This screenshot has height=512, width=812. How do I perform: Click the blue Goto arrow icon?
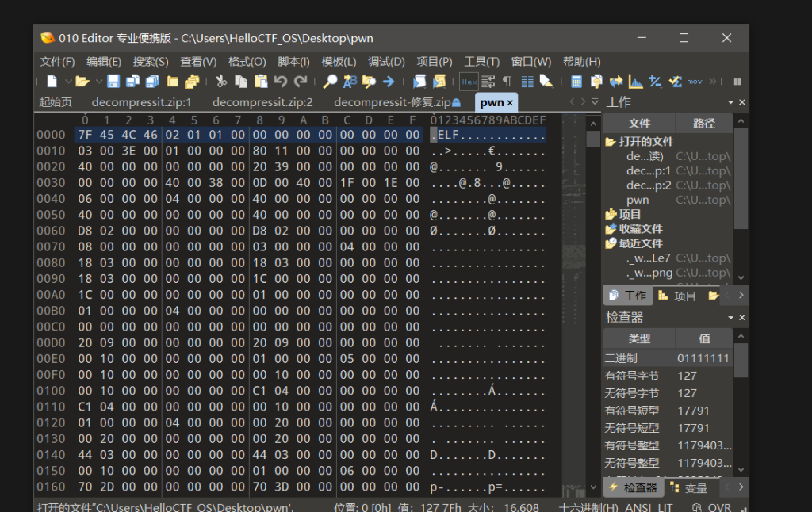(x=389, y=82)
